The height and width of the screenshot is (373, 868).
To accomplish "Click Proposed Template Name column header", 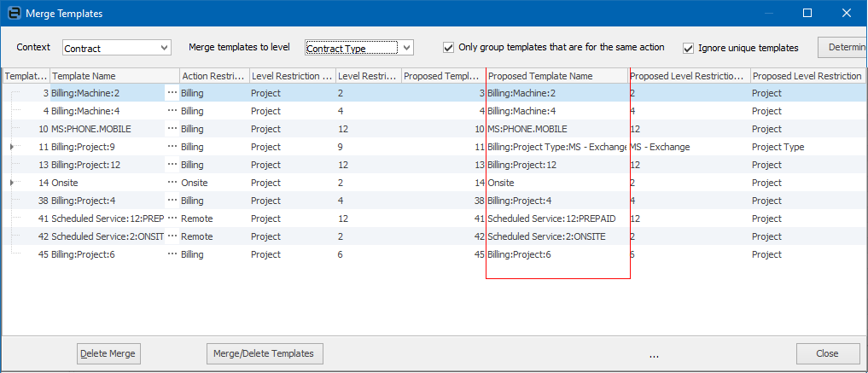I will pos(555,76).
